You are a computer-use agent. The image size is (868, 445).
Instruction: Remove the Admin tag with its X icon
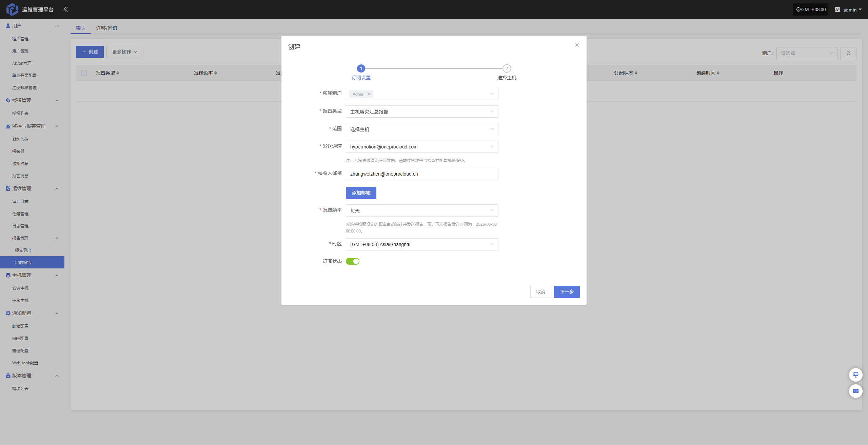pos(369,94)
